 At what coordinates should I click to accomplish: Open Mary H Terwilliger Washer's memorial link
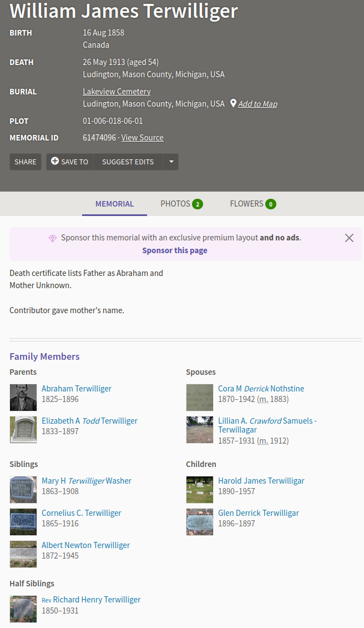(x=87, y=481)
